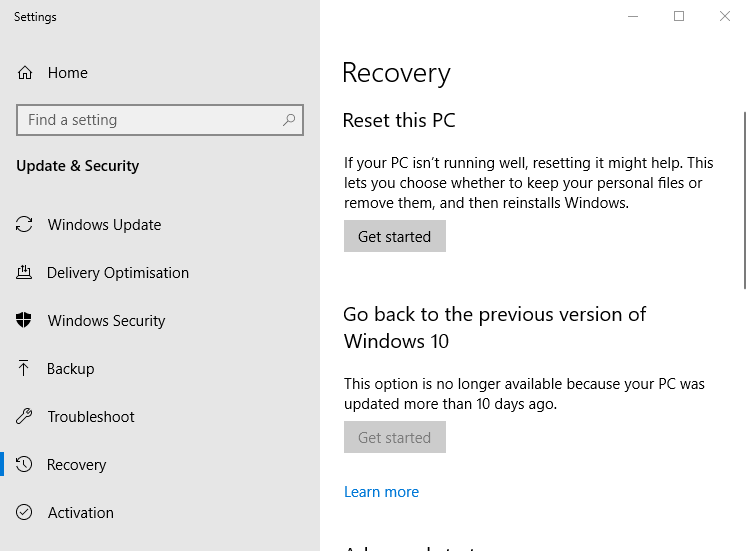Click the Backup upward arrow icon
Image resolution: width=748 pixels, height=551 pixels.
click(23, 368)
